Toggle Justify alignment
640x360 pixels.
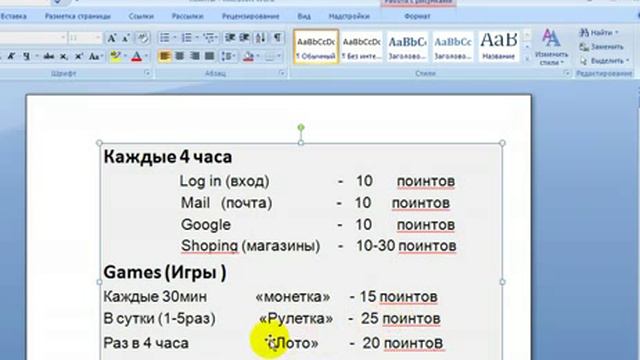210,56
